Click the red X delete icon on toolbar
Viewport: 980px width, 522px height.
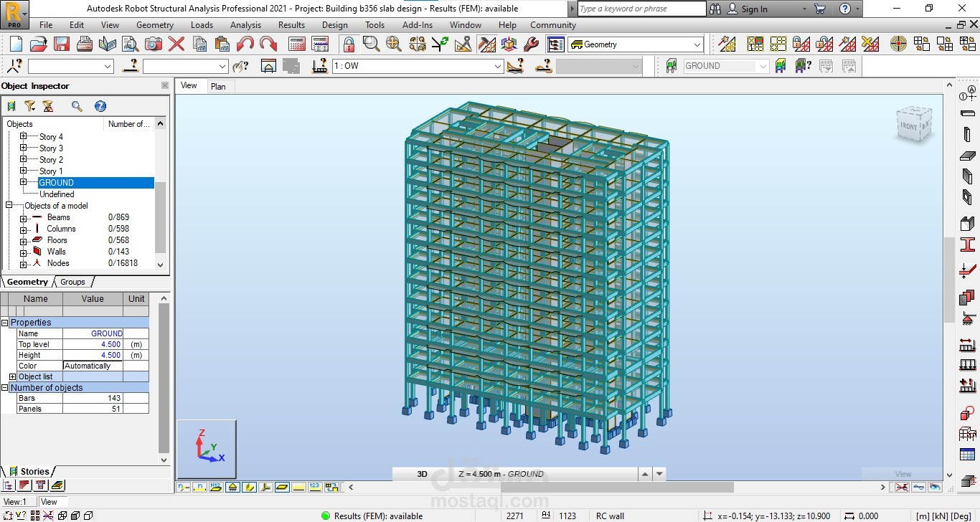pos(176,44)
